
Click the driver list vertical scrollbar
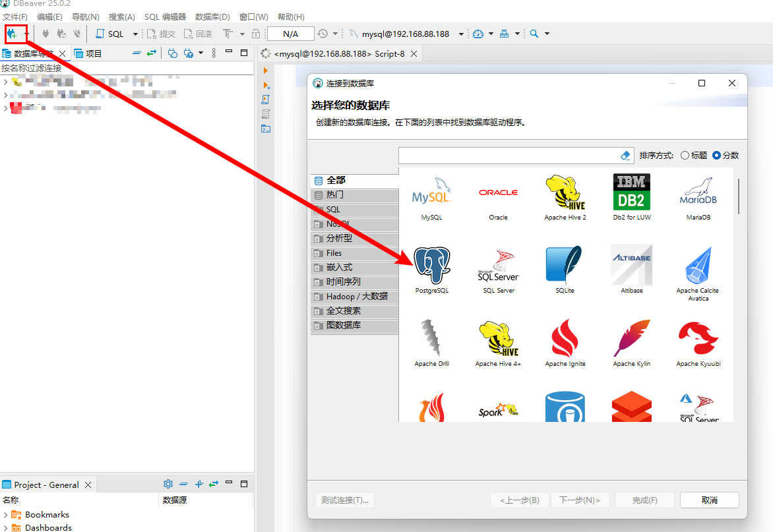pos(739,196)
